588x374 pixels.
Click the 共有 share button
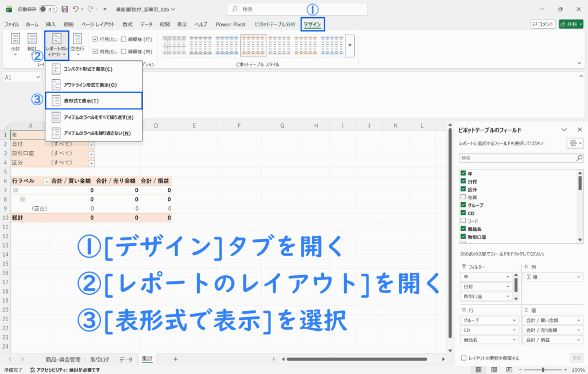point(572,24)
